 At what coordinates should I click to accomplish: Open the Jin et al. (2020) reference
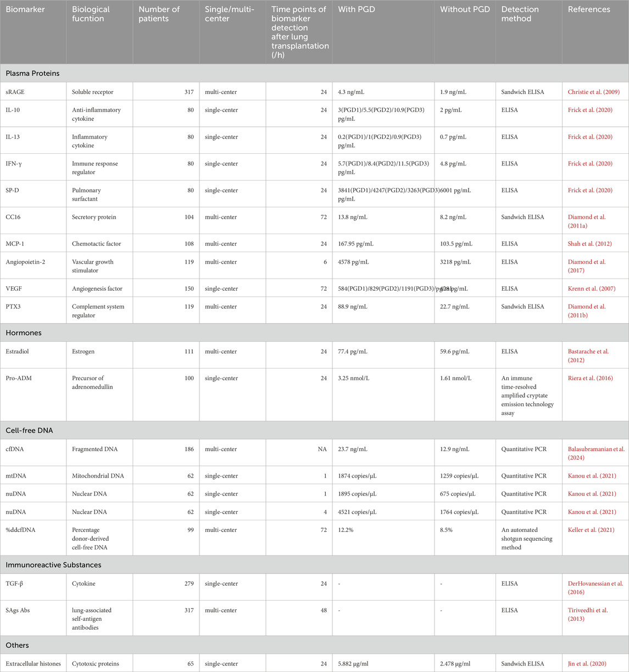click(x=587, y=664)
